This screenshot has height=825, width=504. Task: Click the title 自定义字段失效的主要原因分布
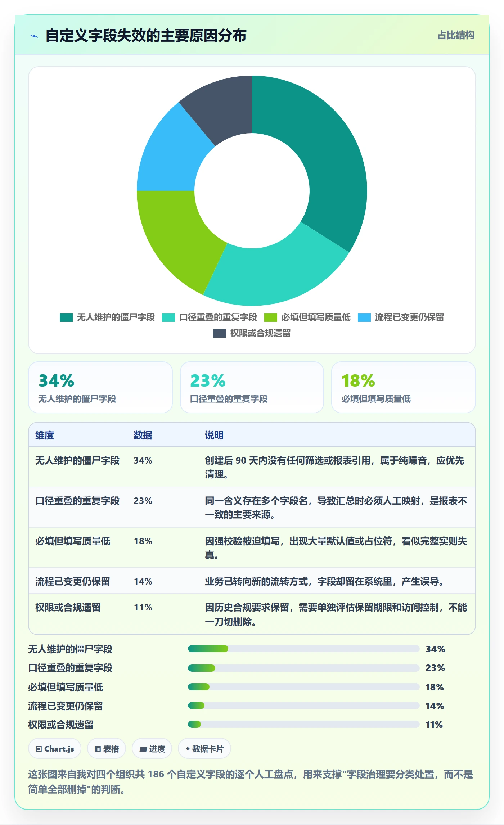point(146,36)
